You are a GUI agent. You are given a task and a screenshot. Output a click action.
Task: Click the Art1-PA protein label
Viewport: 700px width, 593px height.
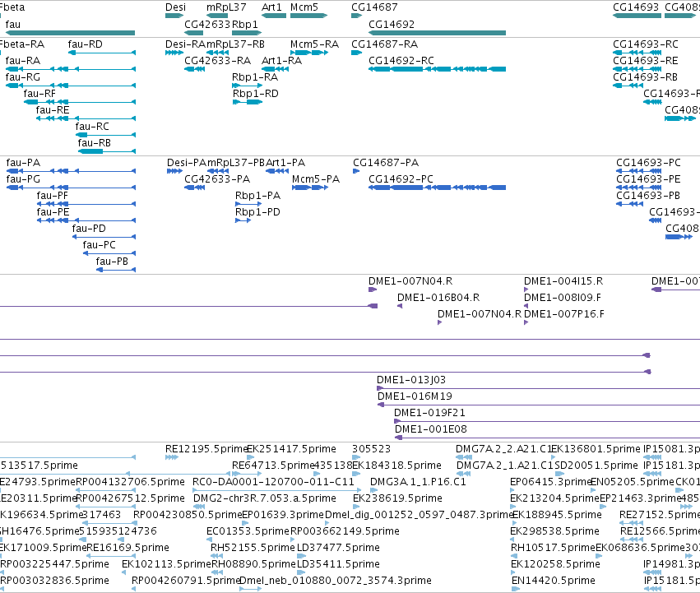pos(285,163)
